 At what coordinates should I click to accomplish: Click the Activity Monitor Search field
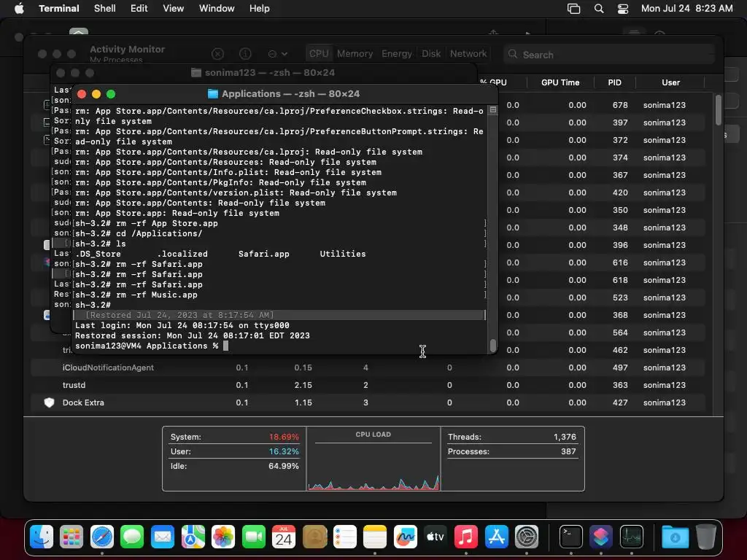point(609,54)
